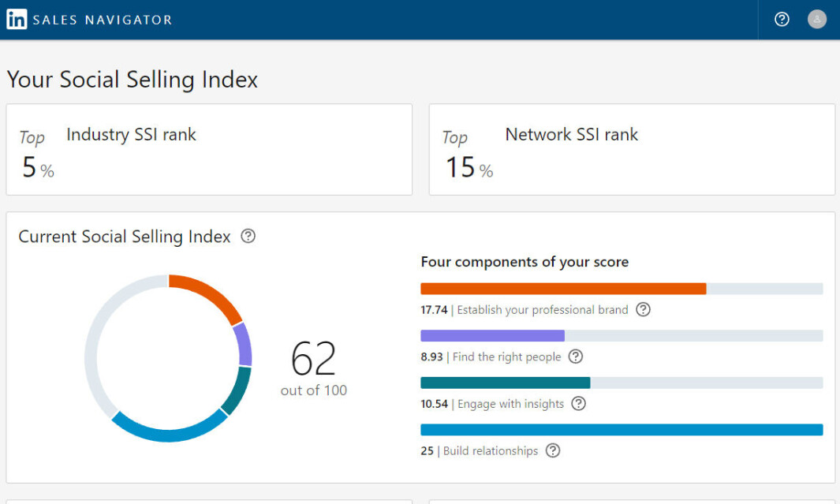Open the help icon in the header

click(x=782, y=19)
